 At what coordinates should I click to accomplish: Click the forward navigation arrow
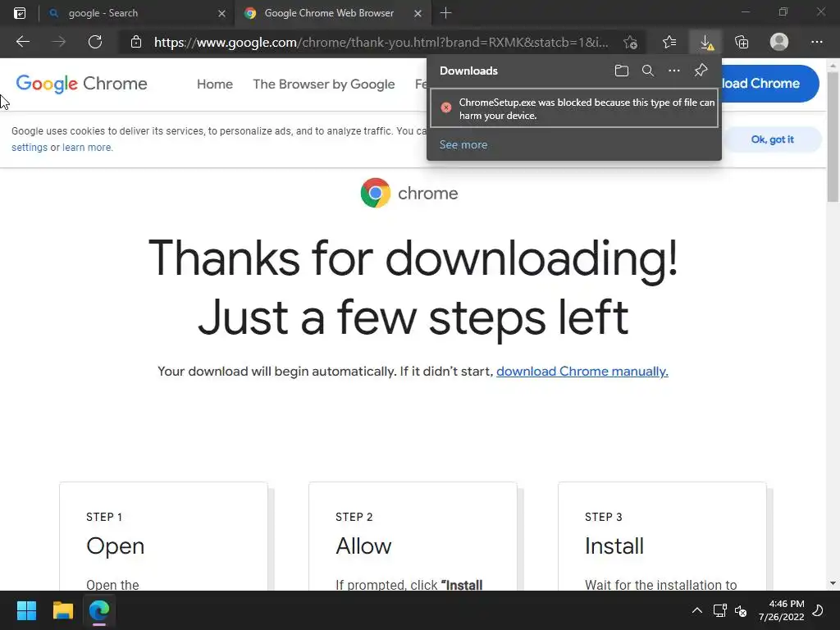(59, 42)
